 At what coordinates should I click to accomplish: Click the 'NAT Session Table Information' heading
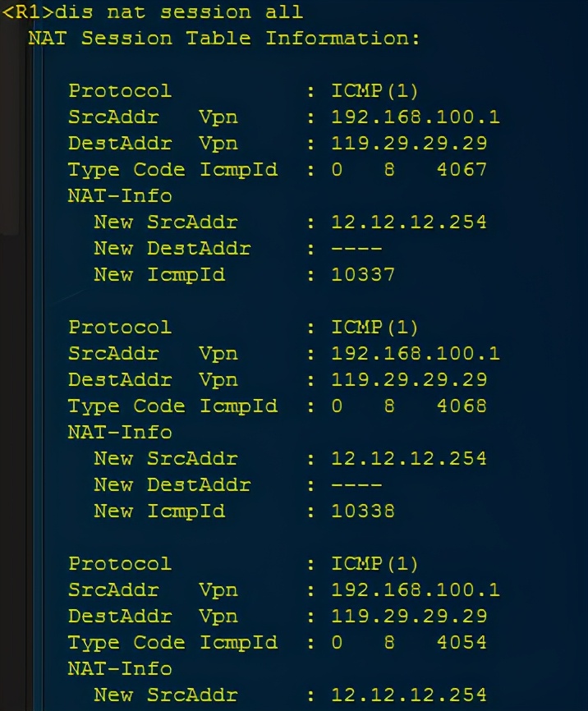(223, 39)
